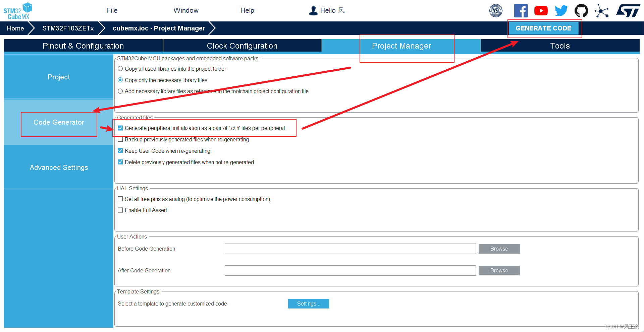
Task: Focus the Before Code Generation input field
Action: [x=350, y=249]
